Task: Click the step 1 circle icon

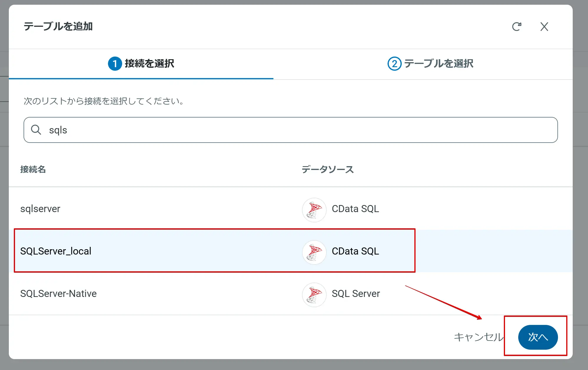Action: [115, 64]
